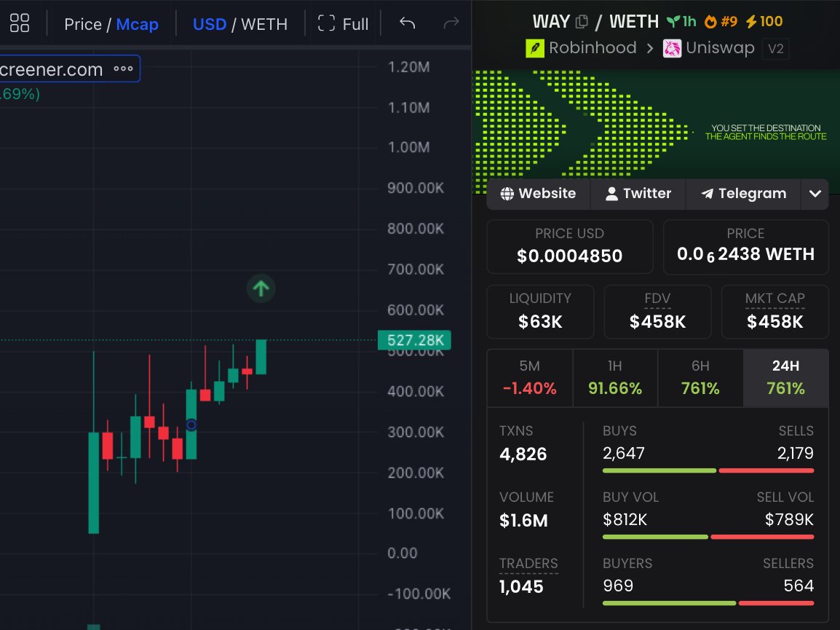
Task: Click the FDV $458K box
Action: coord(657,312)
